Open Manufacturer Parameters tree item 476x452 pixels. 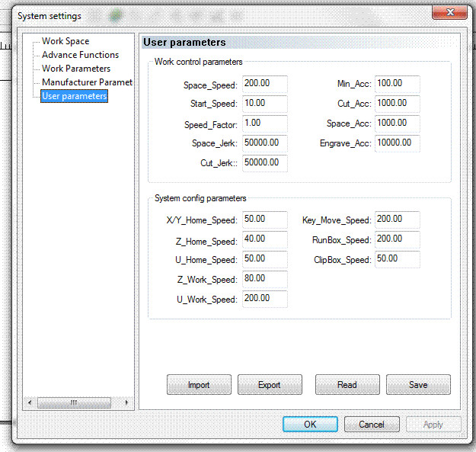[x=86, y=82]
